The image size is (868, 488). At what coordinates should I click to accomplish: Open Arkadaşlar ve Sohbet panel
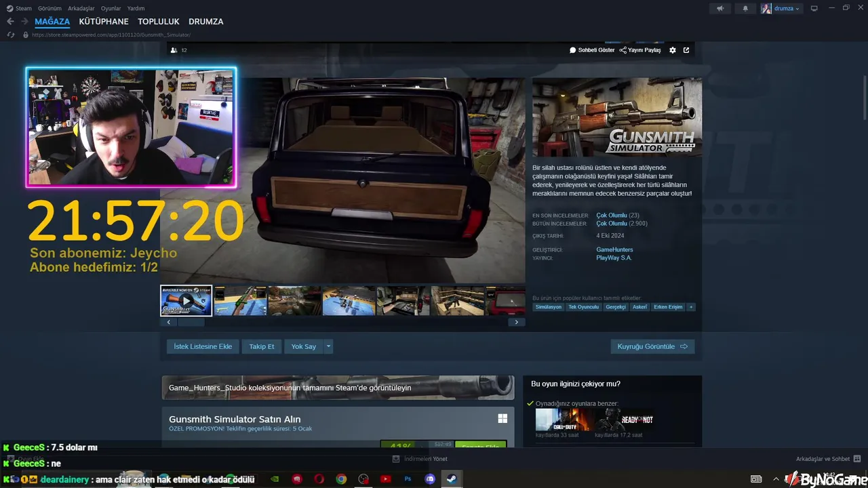tap(828, 459)
